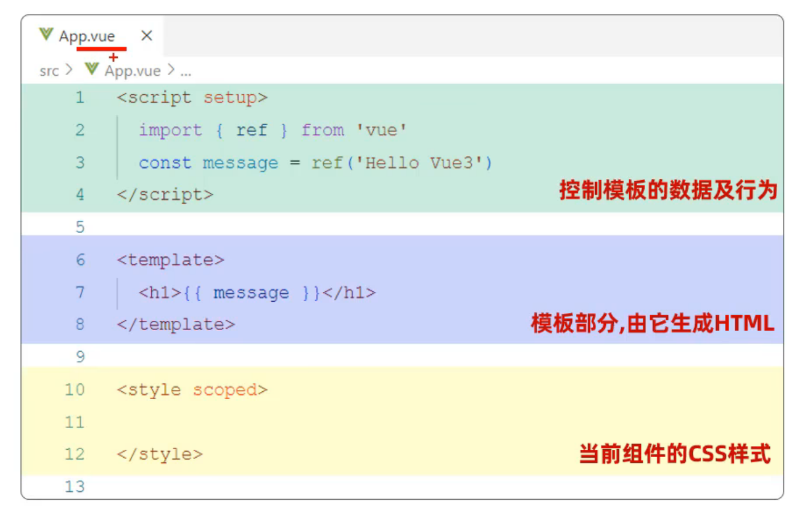812x511 pixels.
Task: Click the Vue icon in the breadcrumb
Action: tap(91, 69)
